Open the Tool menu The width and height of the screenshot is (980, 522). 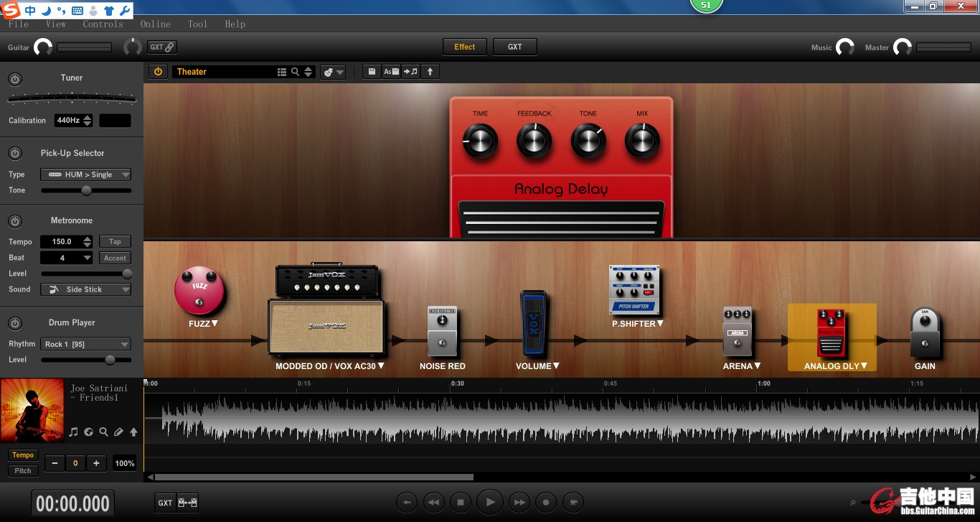click(197, 24)
